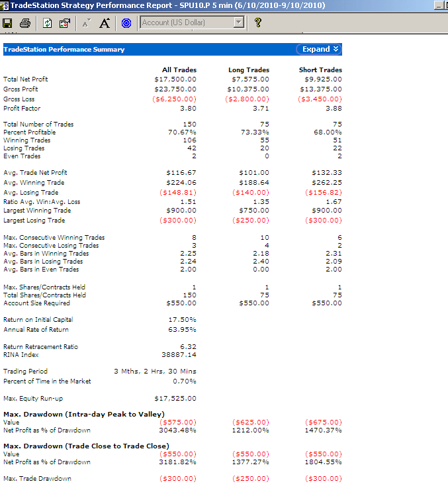Refresh the report data
The width and height of the screenshot is (448, 500).
point(47,23)
